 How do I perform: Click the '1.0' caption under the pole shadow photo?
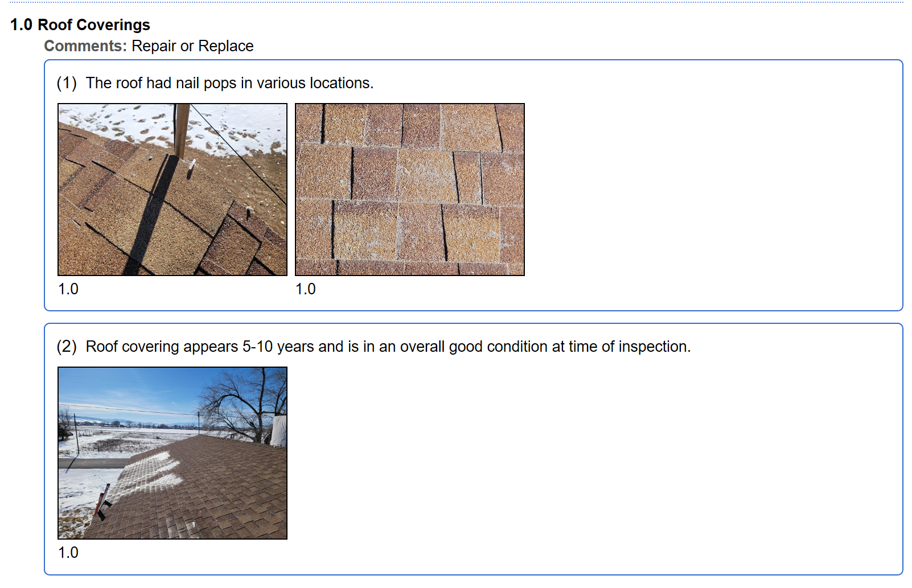(x=68, y=289)
